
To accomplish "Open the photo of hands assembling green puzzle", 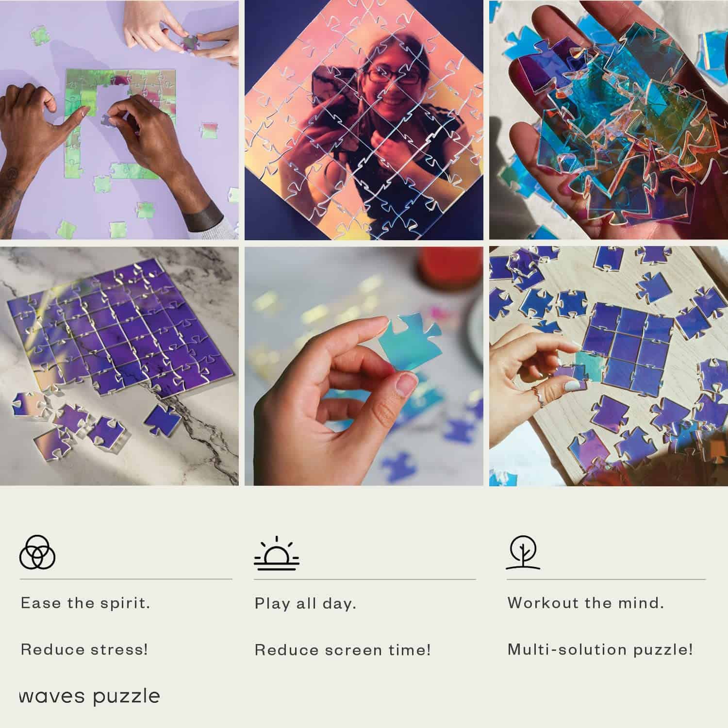I will (x=119, y=120).
